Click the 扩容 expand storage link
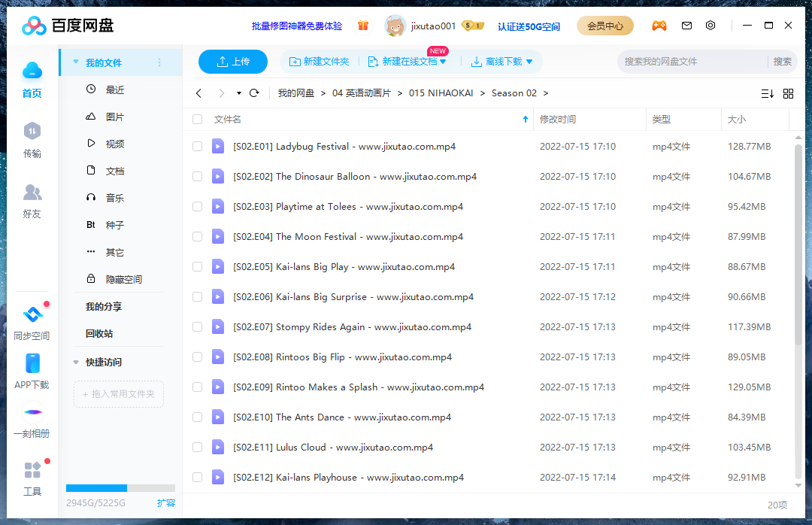The height and width of the screenshot is (525, 812). point(165,502)
